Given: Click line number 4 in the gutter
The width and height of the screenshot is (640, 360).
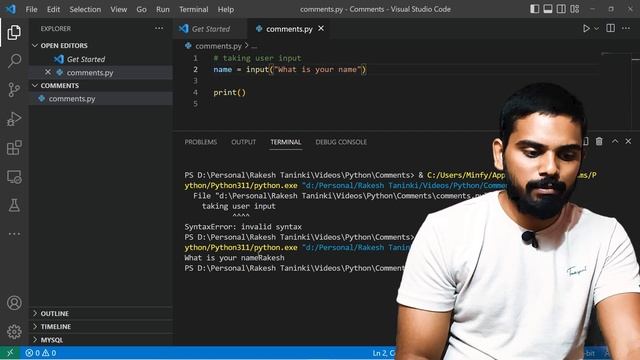Looking at the screenshot, I should click(x=196, y=92).
